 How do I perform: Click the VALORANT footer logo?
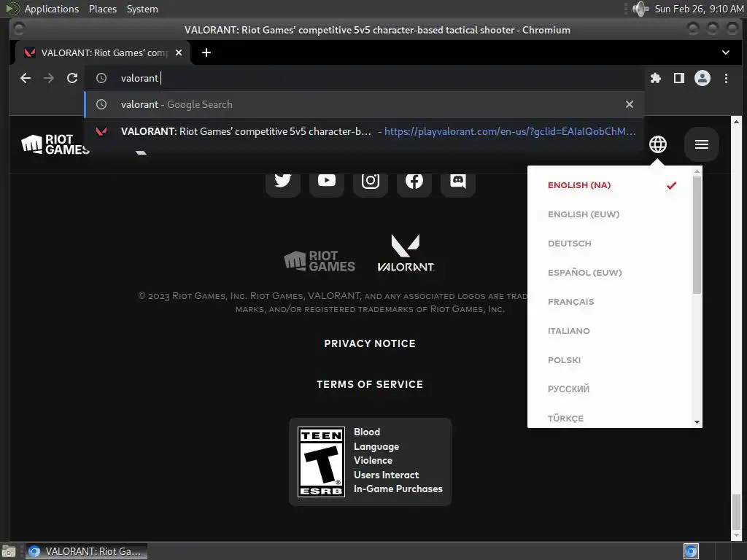pyautogui.click(x=406, y=253)
